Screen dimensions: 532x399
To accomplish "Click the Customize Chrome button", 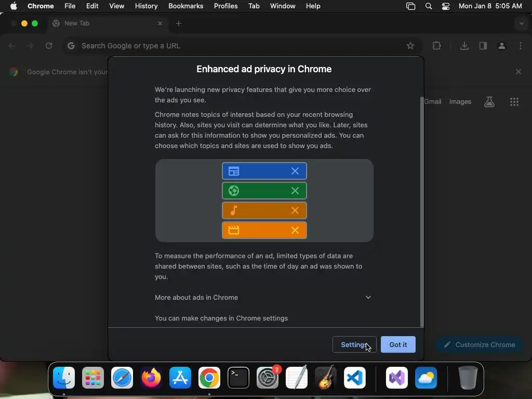I will [480, 344].
